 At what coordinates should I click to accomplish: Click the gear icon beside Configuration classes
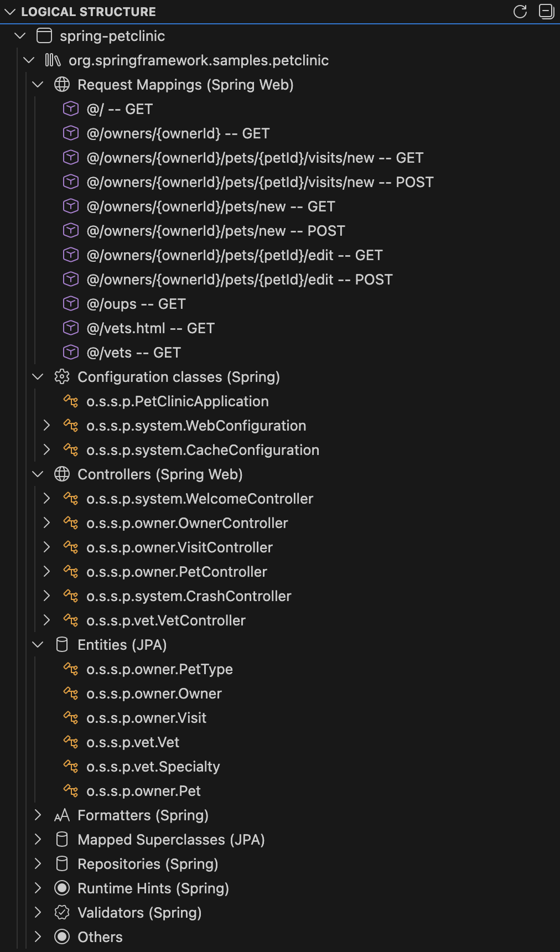pos(62,377)
